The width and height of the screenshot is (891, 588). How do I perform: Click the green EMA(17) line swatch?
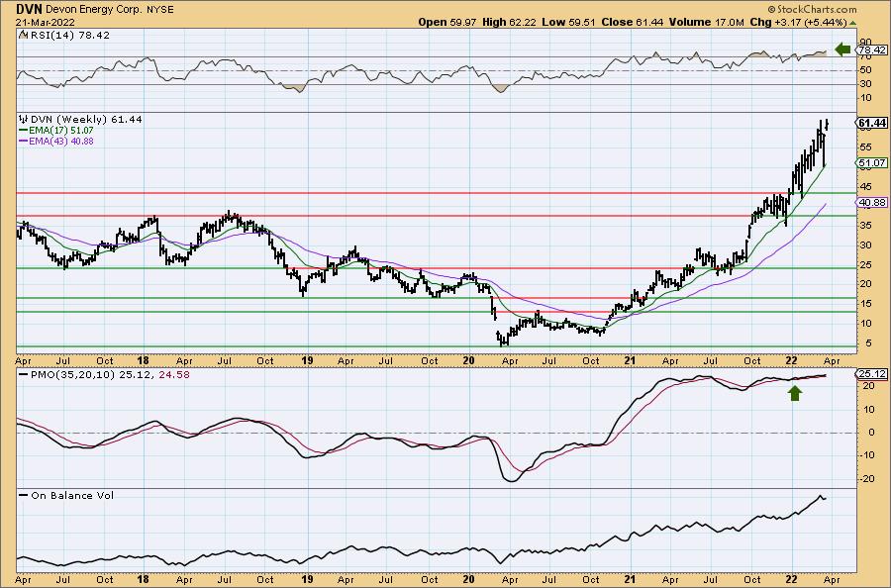[x=24, y=130]
